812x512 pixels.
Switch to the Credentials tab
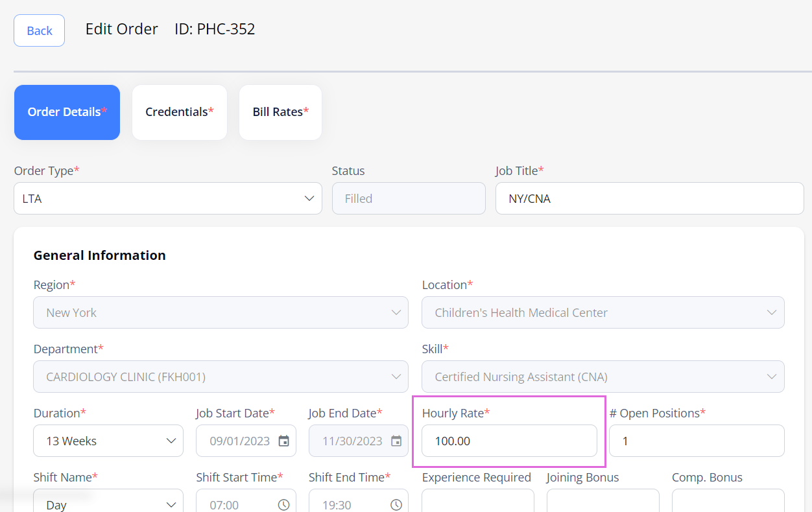(x=180, y=112)
